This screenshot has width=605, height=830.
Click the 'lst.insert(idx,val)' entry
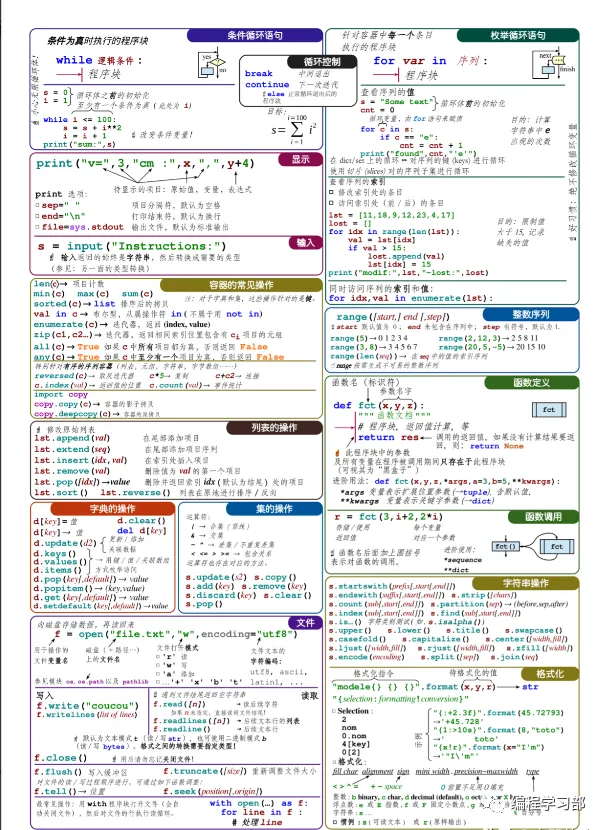point(81,461)
